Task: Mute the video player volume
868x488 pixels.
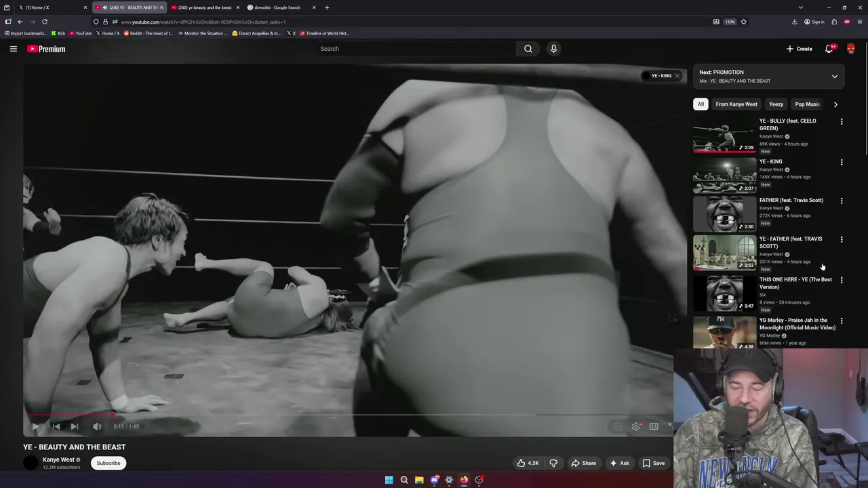Action: pos(97,426)
